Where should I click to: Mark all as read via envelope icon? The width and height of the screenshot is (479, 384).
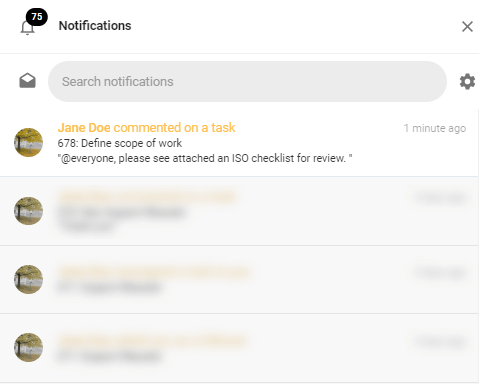[27, 81]
